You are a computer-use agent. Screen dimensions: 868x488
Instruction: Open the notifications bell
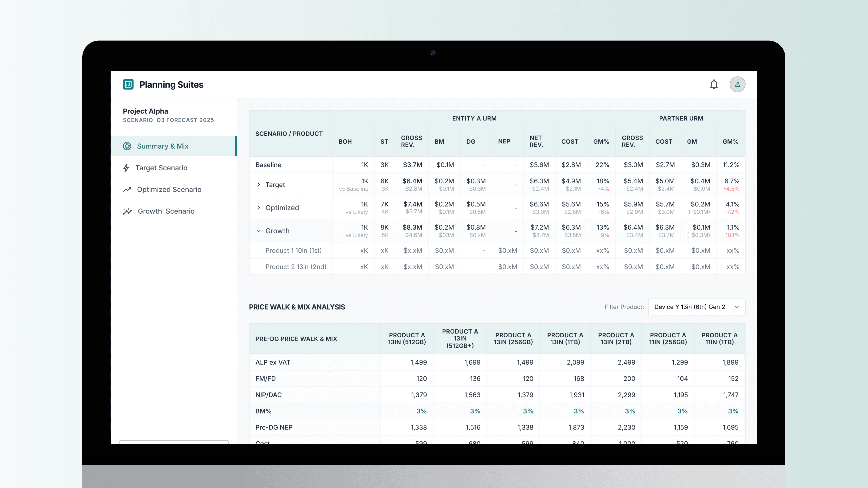714,84
